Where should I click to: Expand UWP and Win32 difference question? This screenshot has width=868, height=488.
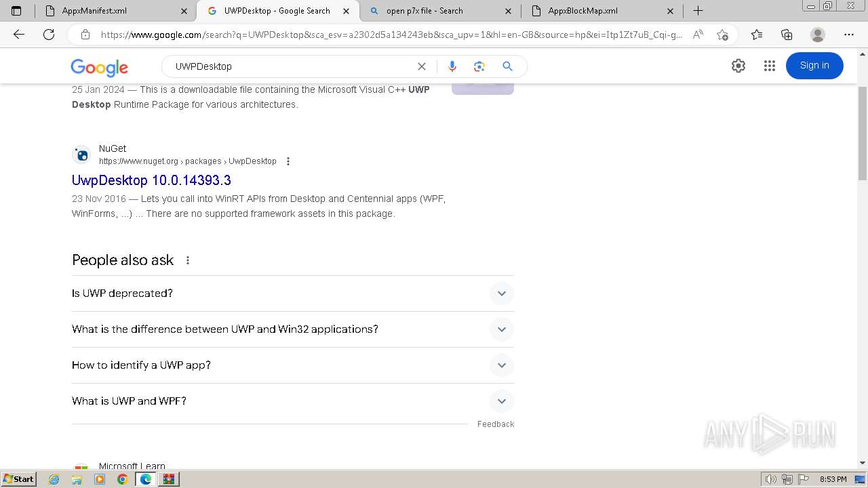pyautogui.click(x=293, y=329)
